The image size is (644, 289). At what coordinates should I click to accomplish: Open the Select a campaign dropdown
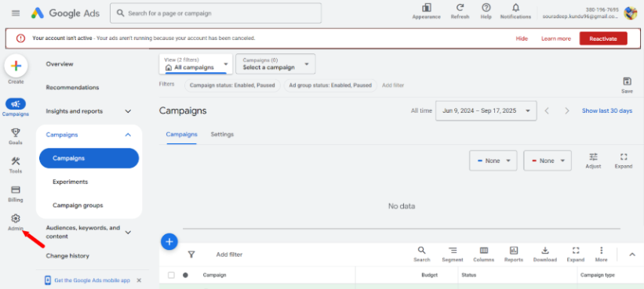[x=275, y=64]
